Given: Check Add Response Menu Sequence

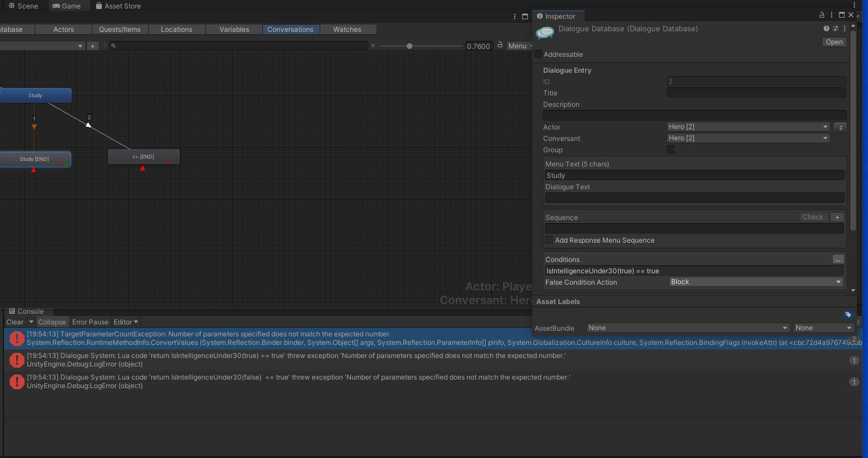Looking at the screenshot, I should coord(549,240).
